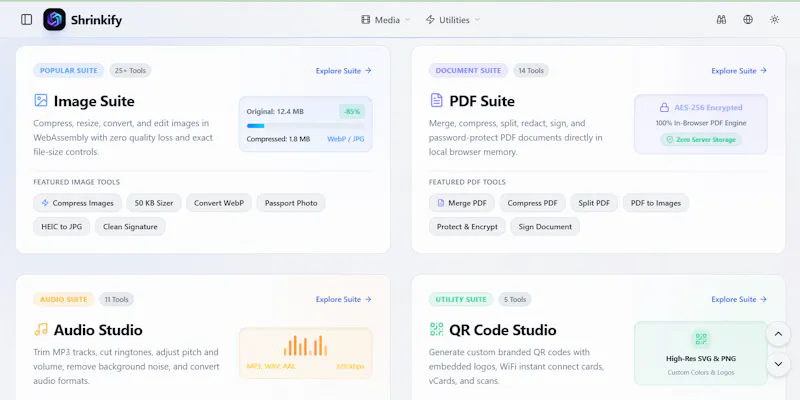Click the QR Code Studio icon
Image resolution: width=800 pixels, height=400 pixels.
click(x=436, y=329)
